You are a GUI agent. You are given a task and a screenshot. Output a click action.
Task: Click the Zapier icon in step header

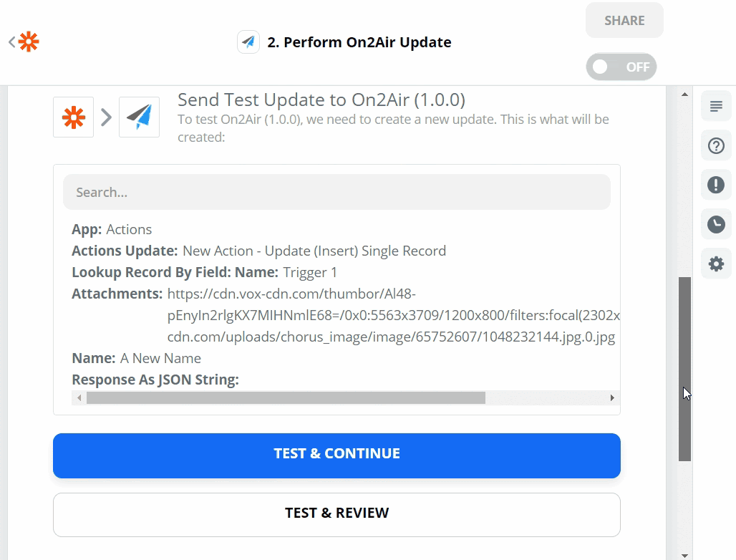click(x=74, y=117)
